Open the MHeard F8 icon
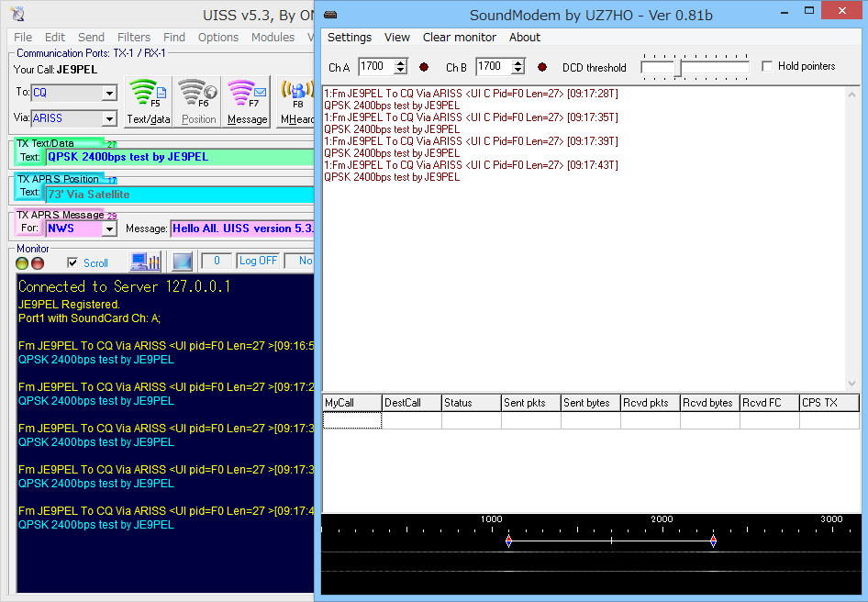 point(296,102)
